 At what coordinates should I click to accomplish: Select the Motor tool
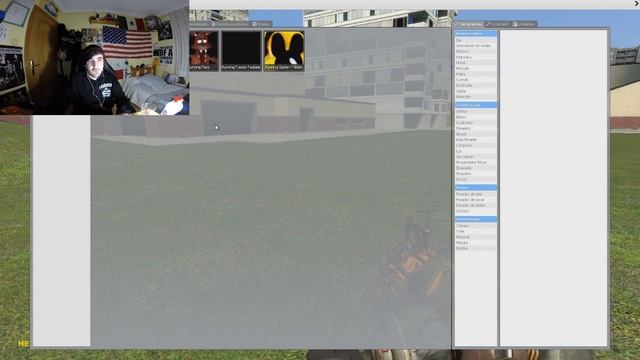(476, 63)
